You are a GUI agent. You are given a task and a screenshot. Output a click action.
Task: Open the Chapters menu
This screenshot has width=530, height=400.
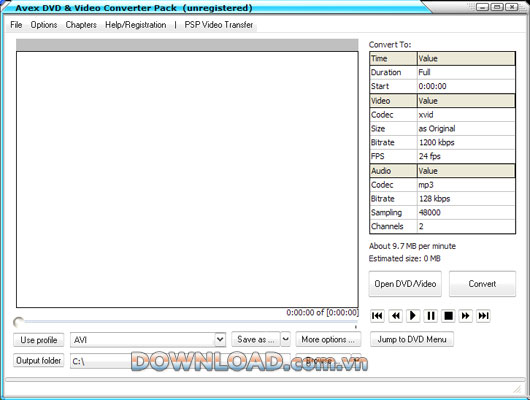81,25
